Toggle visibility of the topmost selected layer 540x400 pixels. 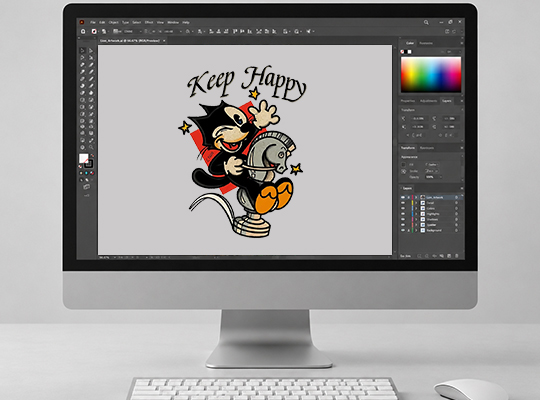[x=403, y=197]
